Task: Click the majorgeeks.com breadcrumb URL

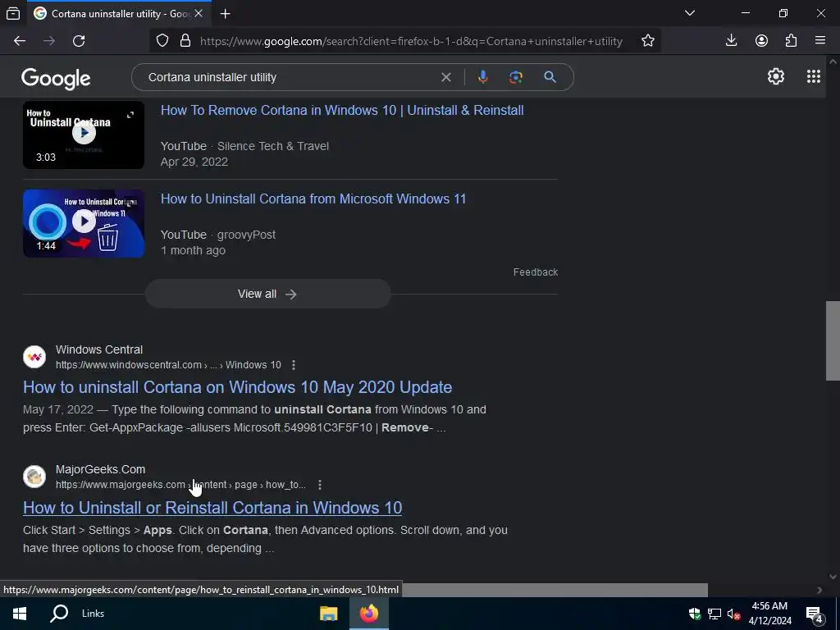Action: point(181,485)
